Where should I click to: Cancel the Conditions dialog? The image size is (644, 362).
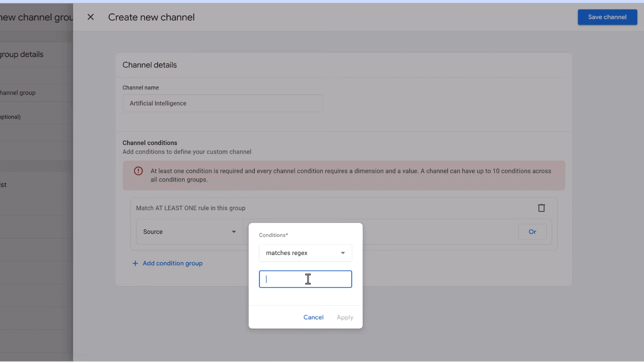(x=313, y=317)
